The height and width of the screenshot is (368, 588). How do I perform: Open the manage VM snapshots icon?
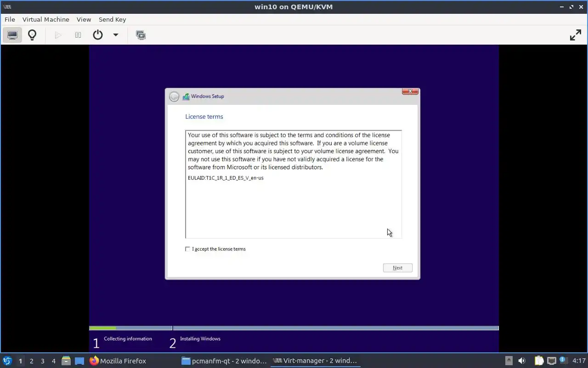point(141,35)
